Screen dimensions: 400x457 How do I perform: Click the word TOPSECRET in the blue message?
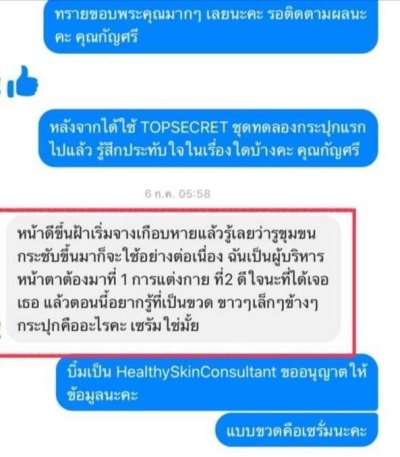184,127
